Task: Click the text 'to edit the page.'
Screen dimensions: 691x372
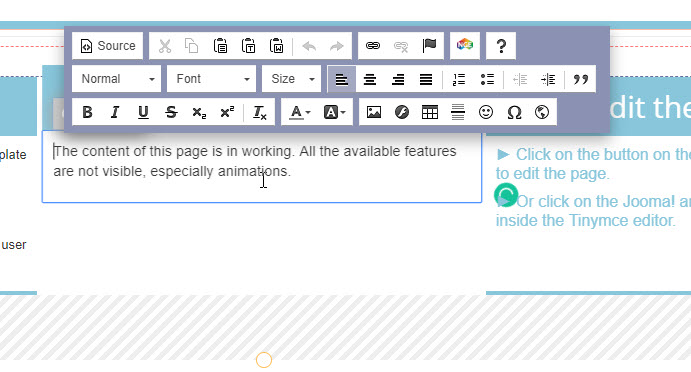Action: point(553,174)
